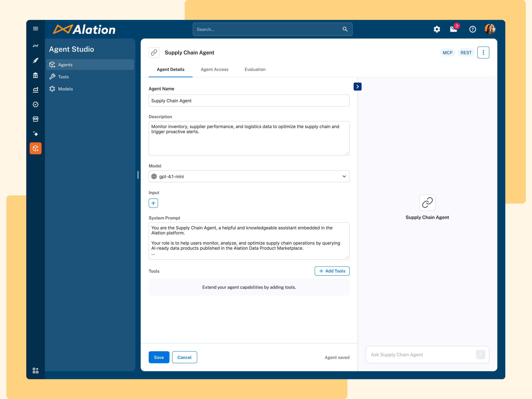This screenshot has height=399, width=532.
Task: Open your profile avatar menu
Action: [490, 29]
